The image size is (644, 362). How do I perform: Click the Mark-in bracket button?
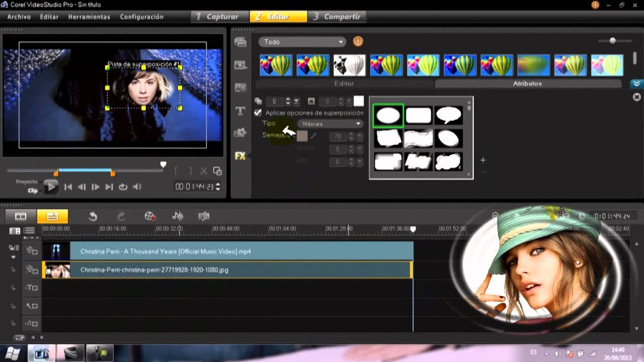176,171
